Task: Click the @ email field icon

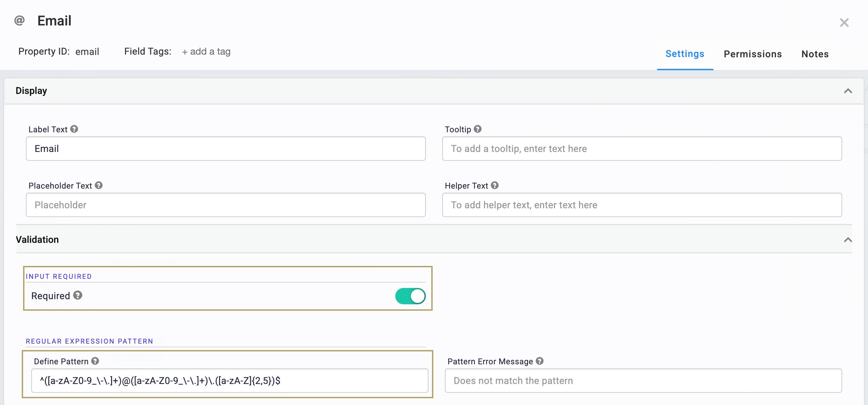Action: pyautogui.click(x=19, y=21)
